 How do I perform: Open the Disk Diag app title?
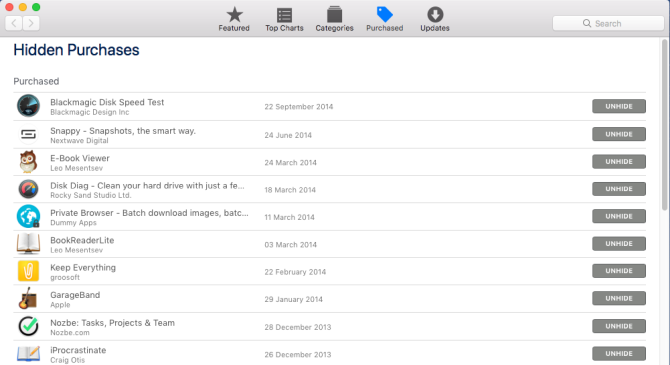pyautogui.click(x=147, y=185)
